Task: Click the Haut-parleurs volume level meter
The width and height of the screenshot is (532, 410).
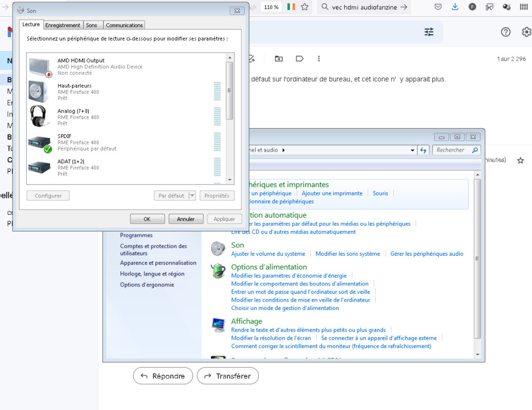Action: (x=217, y=92)
